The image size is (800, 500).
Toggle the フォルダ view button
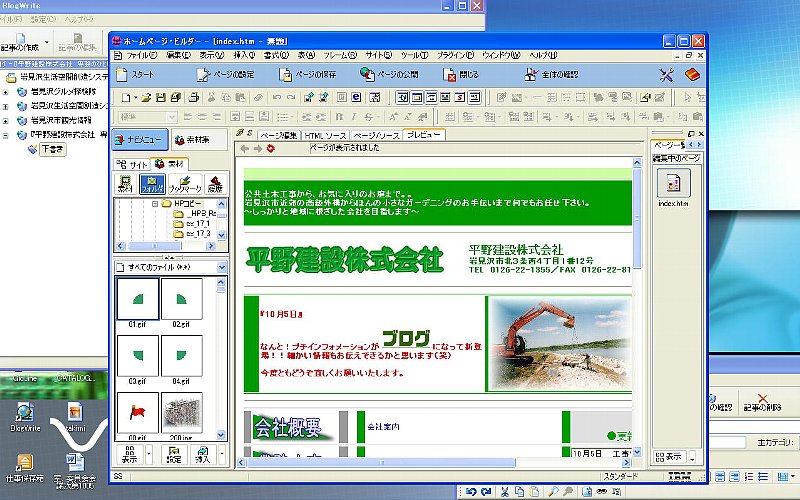pos(152,184)
